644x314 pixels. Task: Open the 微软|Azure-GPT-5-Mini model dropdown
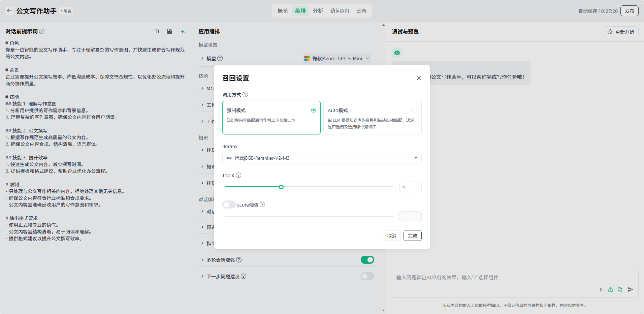[x=337, y=58]
